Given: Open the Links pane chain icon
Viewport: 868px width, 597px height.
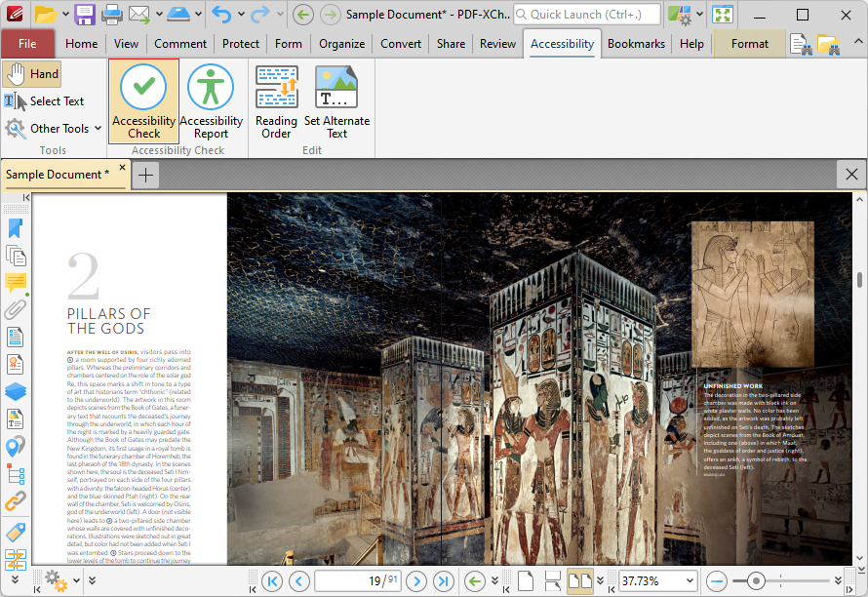Looking at the screenshot, I should tap(16, 501).
